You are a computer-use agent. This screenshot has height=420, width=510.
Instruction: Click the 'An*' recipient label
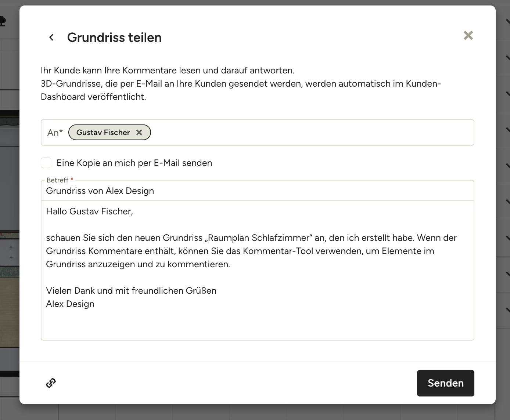tap(55, 133)
